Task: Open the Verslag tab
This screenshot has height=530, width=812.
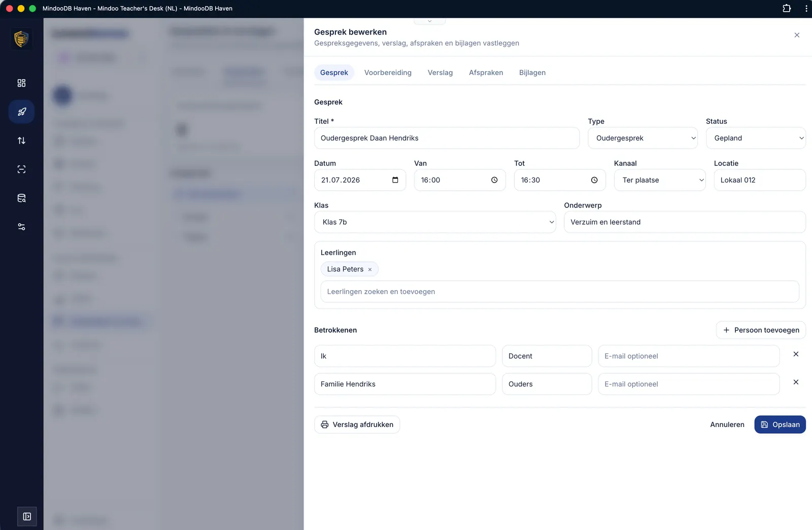Action: (x=440, y=73)
